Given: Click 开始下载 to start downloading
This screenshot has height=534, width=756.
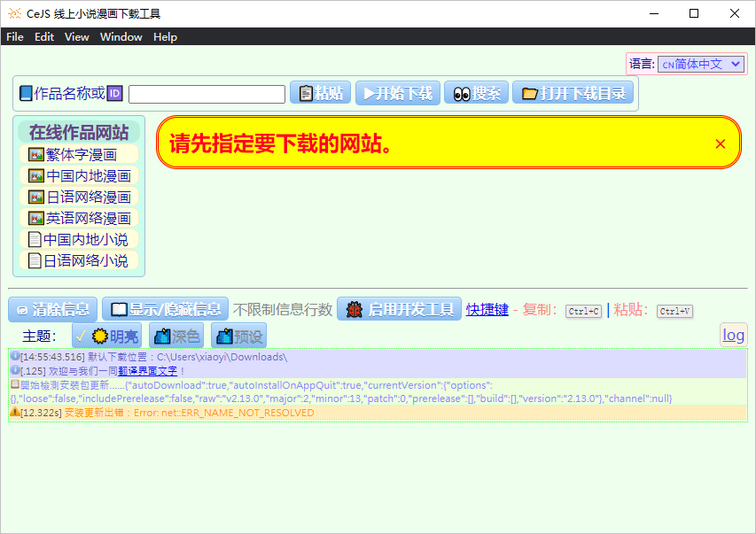Looking at the screenshot, I should coord(398,93).
